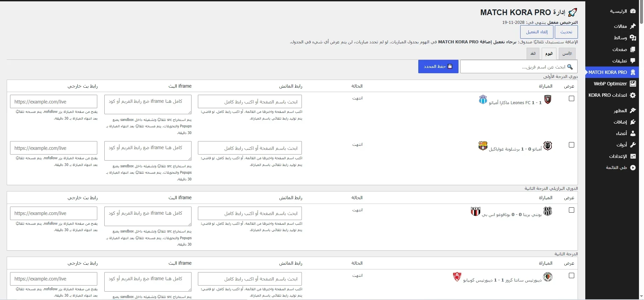The height and width of the screenshot is (300, 644).
Task: Click طي القائمة to collapse sidebar
Action: (x=612, y=168)
